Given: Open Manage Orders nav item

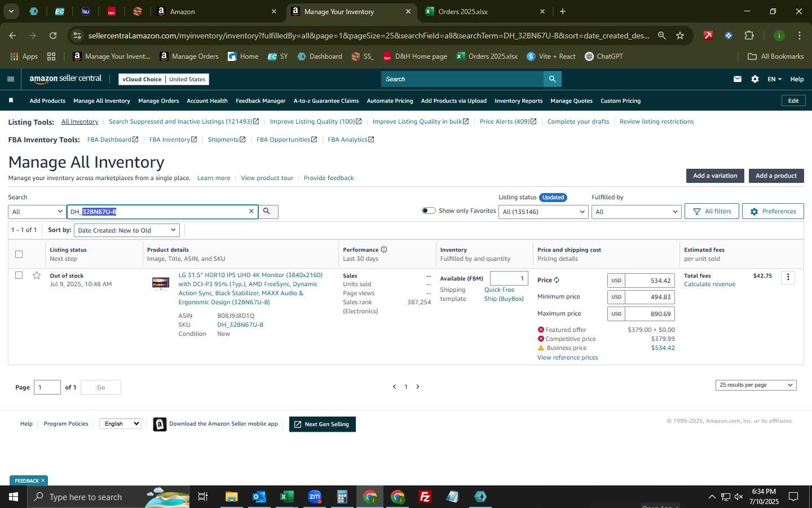Looking at the screenshot, I should click(158, 100).
